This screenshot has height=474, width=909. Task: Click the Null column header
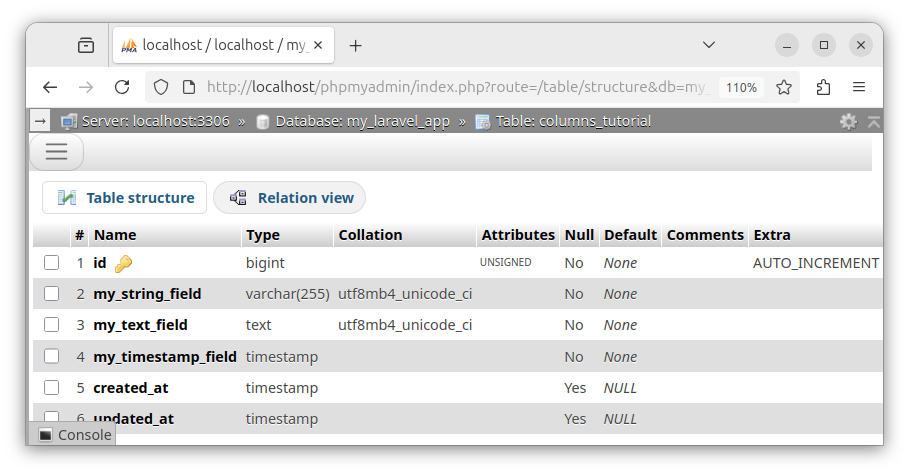point(579,235)
